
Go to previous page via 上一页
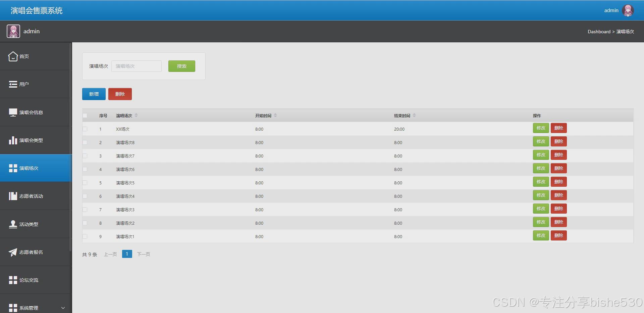click(x=110, y=254)
